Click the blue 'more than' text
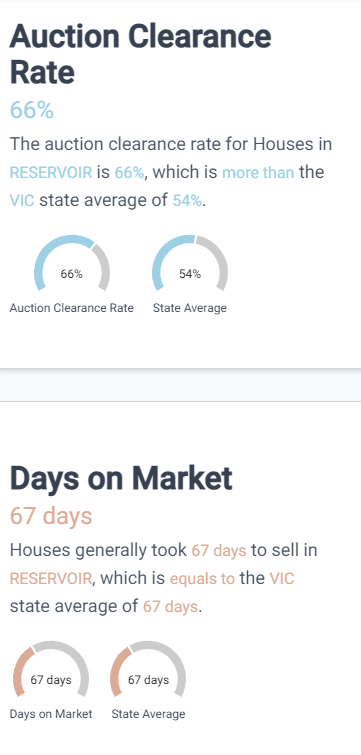 (x=258, y=172)
